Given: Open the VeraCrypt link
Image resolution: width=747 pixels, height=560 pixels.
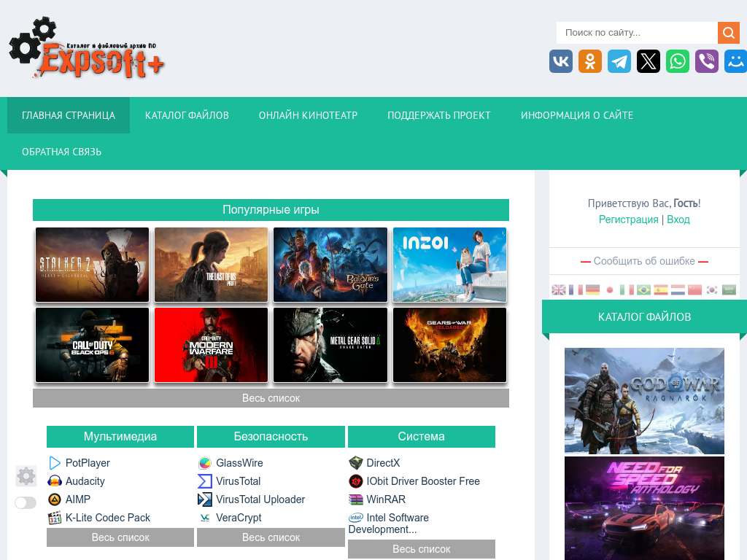Looking at the screenshot, I should click(239, 518).
